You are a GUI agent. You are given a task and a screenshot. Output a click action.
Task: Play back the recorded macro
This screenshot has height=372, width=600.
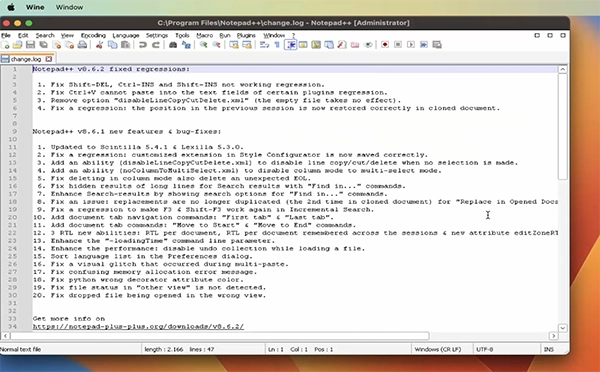click(x=411, y=45)
